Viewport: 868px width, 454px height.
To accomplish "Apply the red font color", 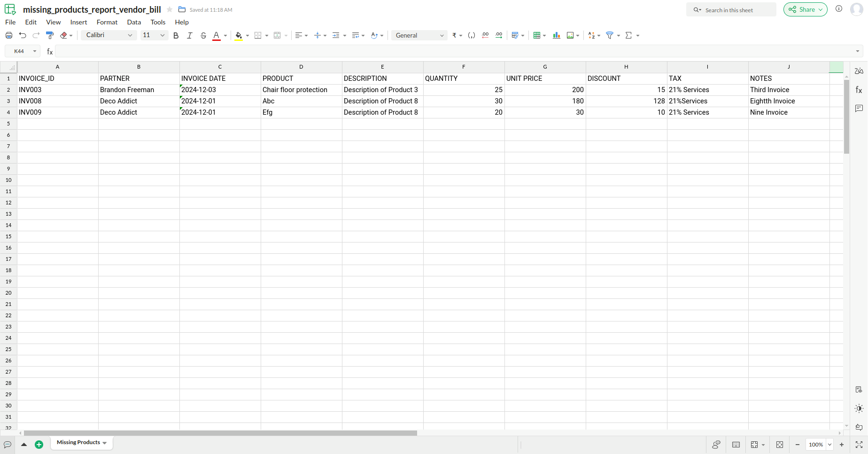I will pyautogui.click(x=217, y=36).
